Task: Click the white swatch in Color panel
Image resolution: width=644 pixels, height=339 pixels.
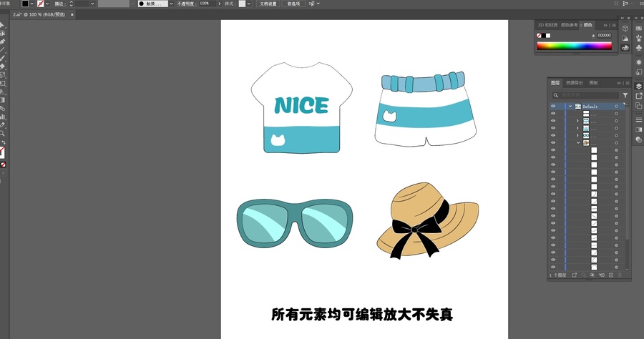Action: point(548,36)
